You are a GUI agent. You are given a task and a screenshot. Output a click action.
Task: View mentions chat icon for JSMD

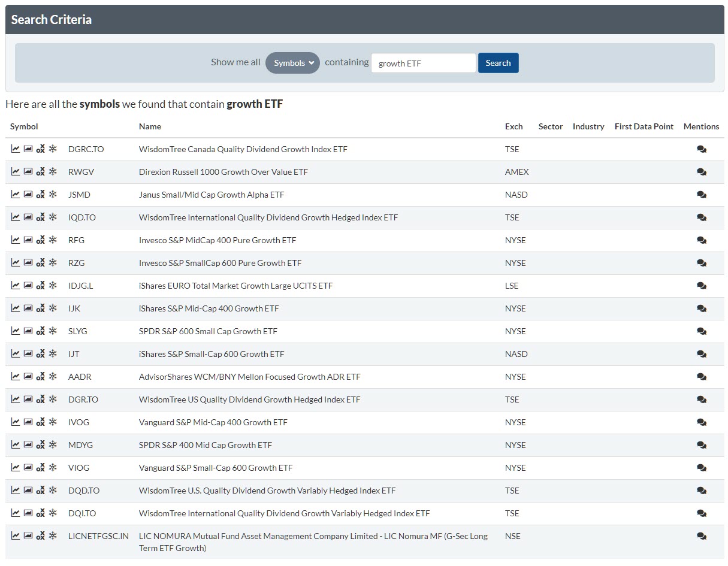[x=702, y=195]
